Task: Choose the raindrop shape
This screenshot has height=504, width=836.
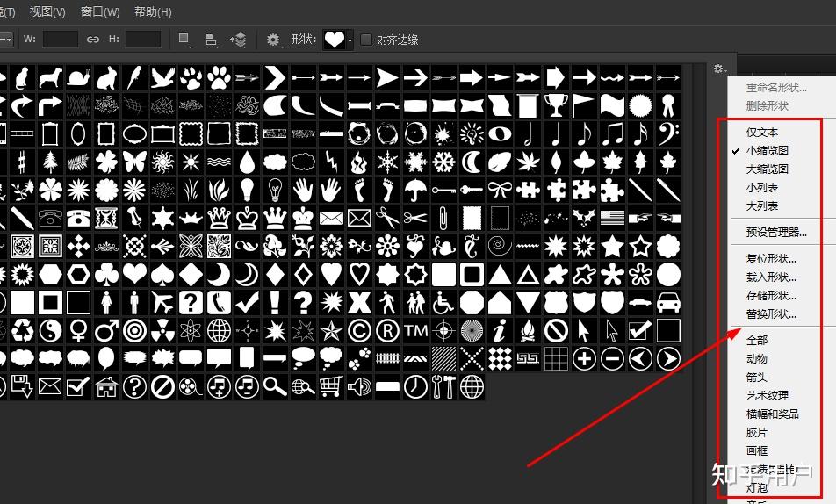Action: pos(247,162)
